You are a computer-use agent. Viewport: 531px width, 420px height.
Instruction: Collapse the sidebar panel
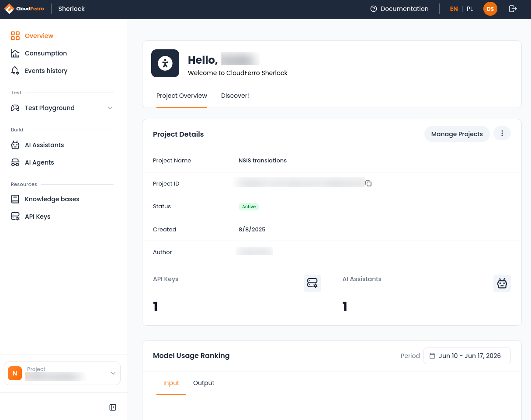[113, 407]
